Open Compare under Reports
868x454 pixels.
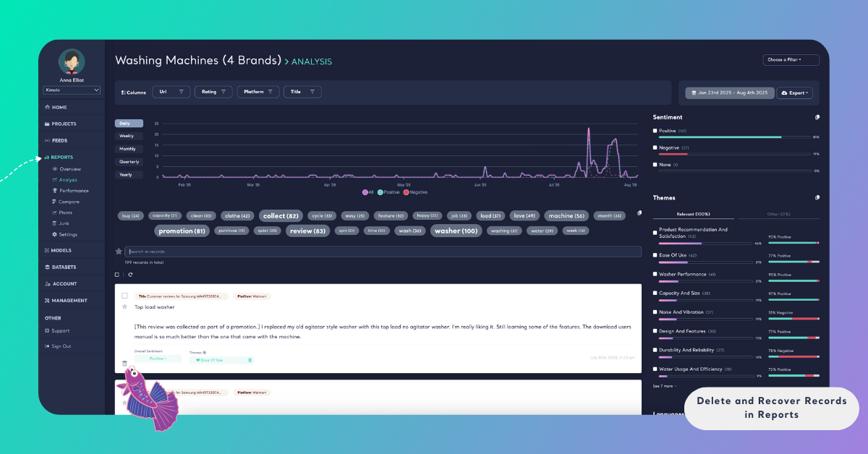pyautogui.click(x=65, y=202)
